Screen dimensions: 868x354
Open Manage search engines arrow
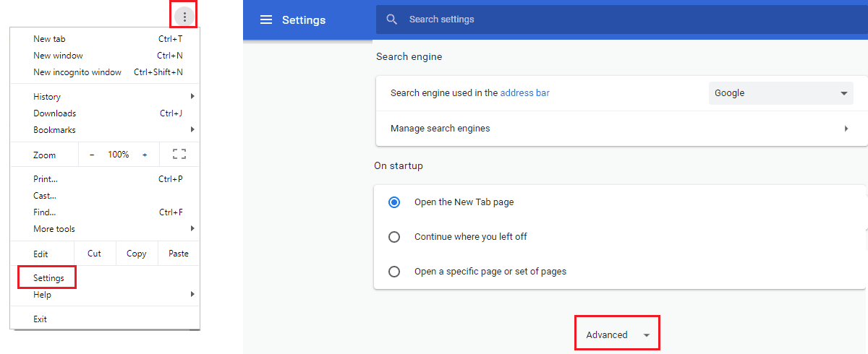point(846,129)
